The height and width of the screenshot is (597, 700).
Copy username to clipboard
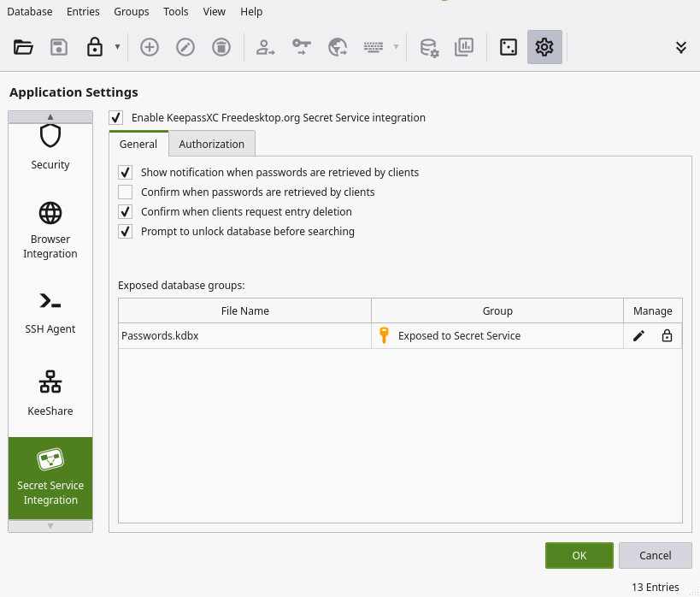(x=266, y=47)
